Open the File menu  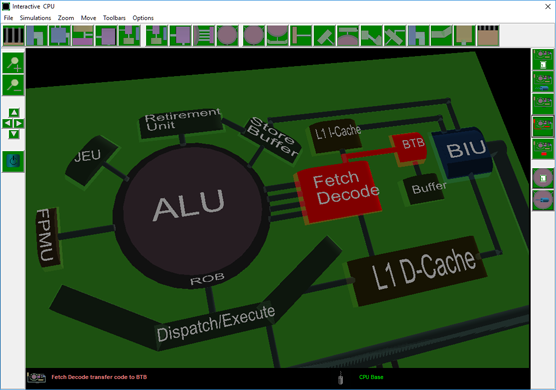(x=9, y=18)
